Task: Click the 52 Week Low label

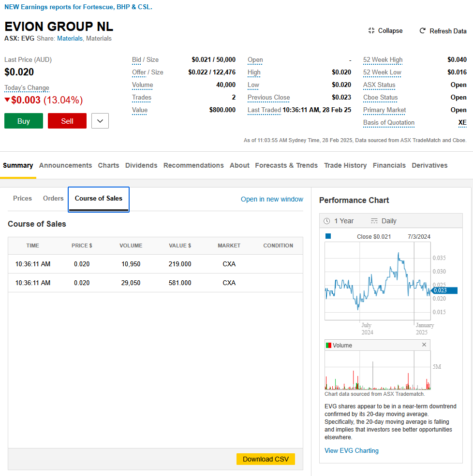Action: click(382, 72)
